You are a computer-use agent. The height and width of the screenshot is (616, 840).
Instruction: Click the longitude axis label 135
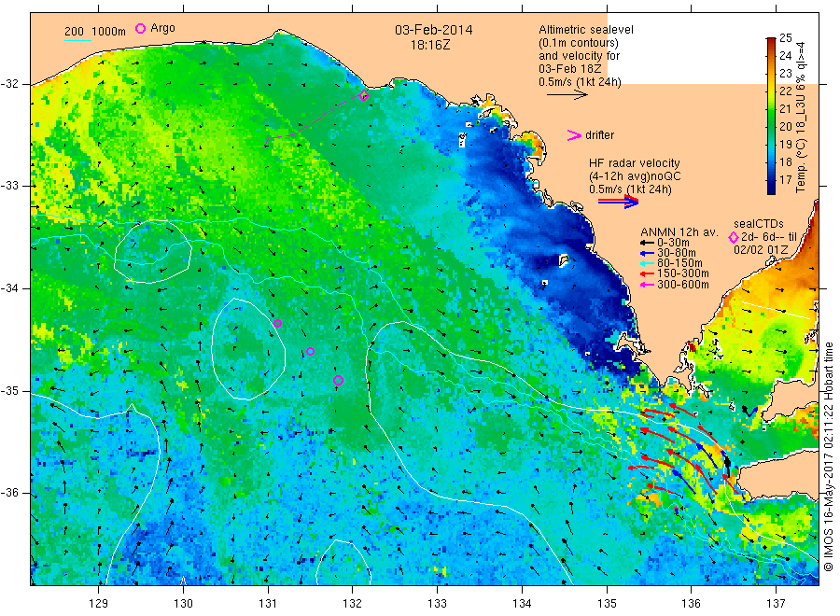point(607,604)
